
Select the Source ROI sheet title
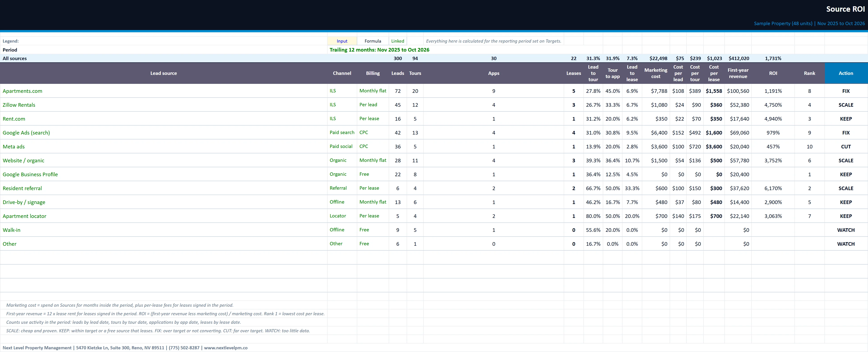pos(845,9)
